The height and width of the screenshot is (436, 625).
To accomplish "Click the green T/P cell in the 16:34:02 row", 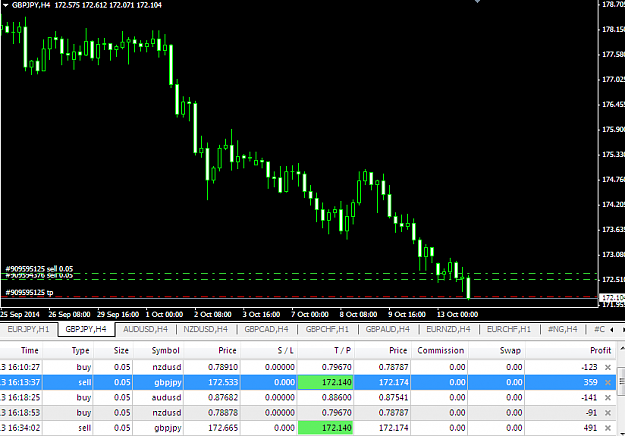I will click(x=326, y=428).
